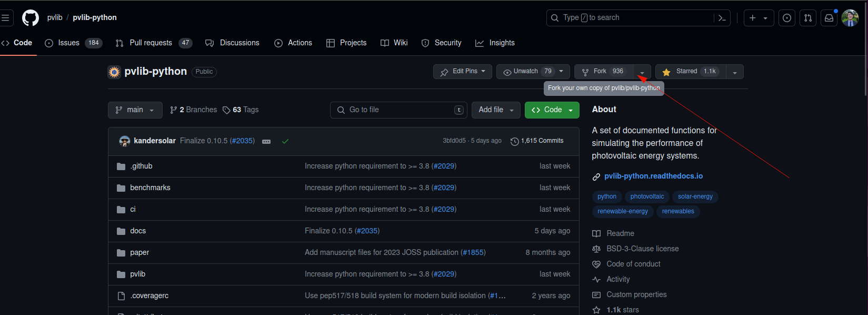The height and width of the screenshot is (315, 868).
Task: Fork the pvlib-python repository
Action: coord(604,72)
